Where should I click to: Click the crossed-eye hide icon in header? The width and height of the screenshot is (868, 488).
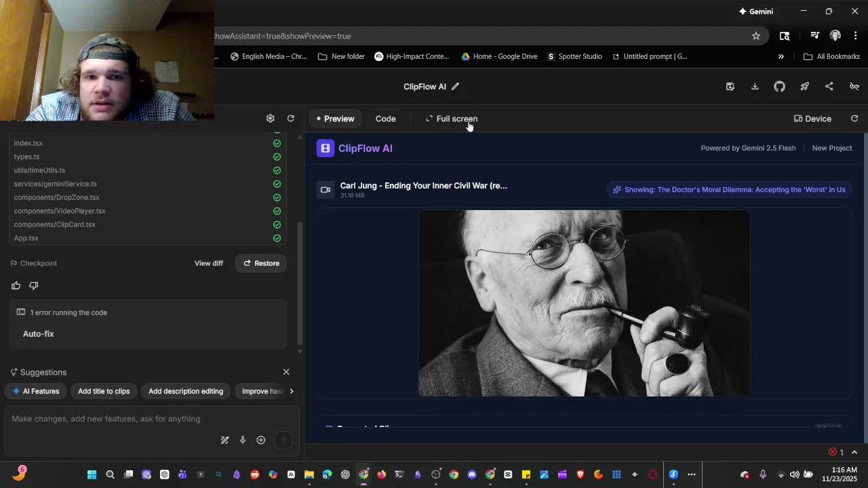[854, 86]
